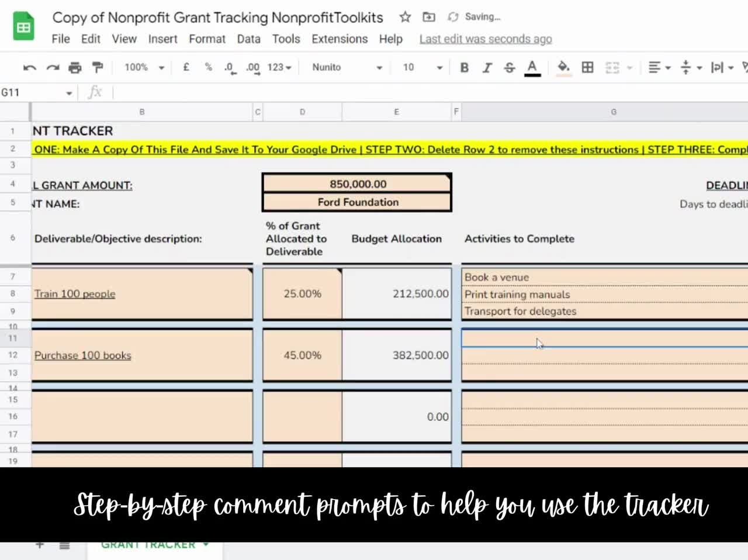Open the Fill color tool
The height and width of the screenshot is (560, 748).
[x=563, y=67]
